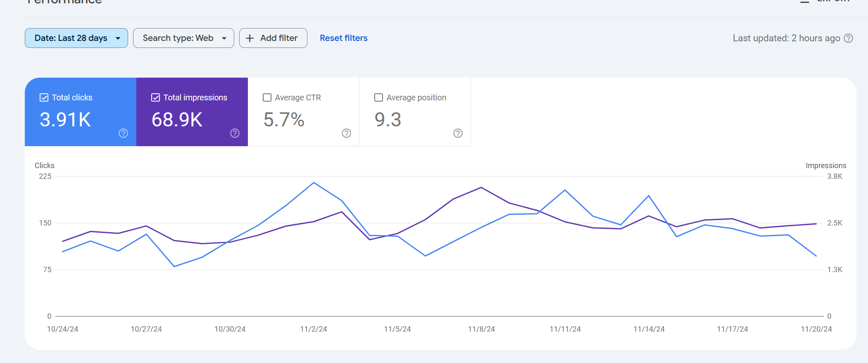
Task: Enable the Average CTR checkbox
Action: coord(267,97)
